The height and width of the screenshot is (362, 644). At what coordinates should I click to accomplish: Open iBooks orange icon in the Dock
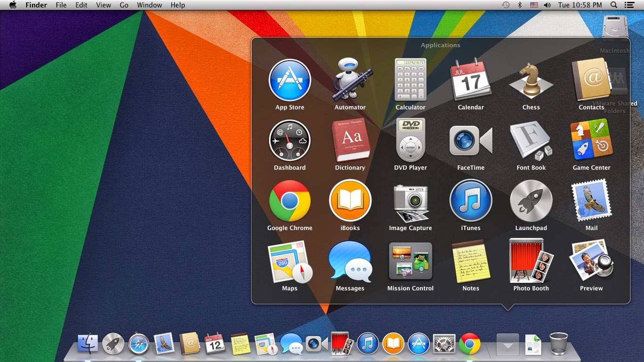pyautogui.click(x=393, y=344)
